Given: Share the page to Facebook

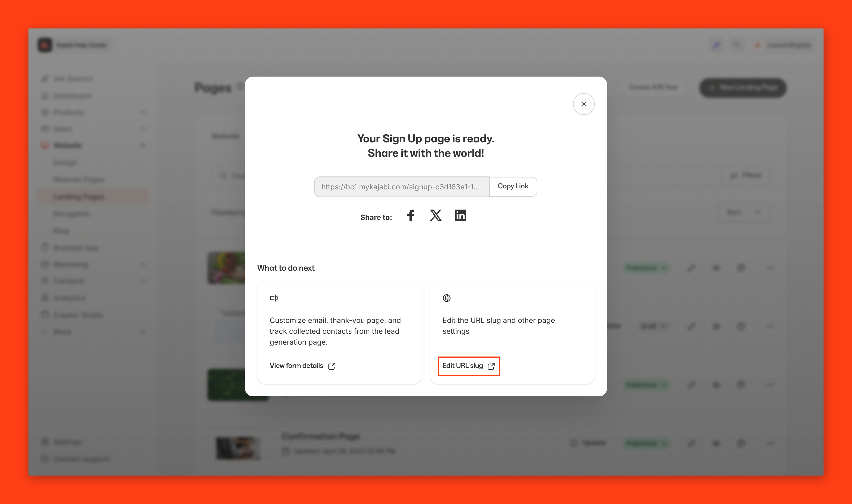Looking at the screenshot, I should (x=411, y=215).
